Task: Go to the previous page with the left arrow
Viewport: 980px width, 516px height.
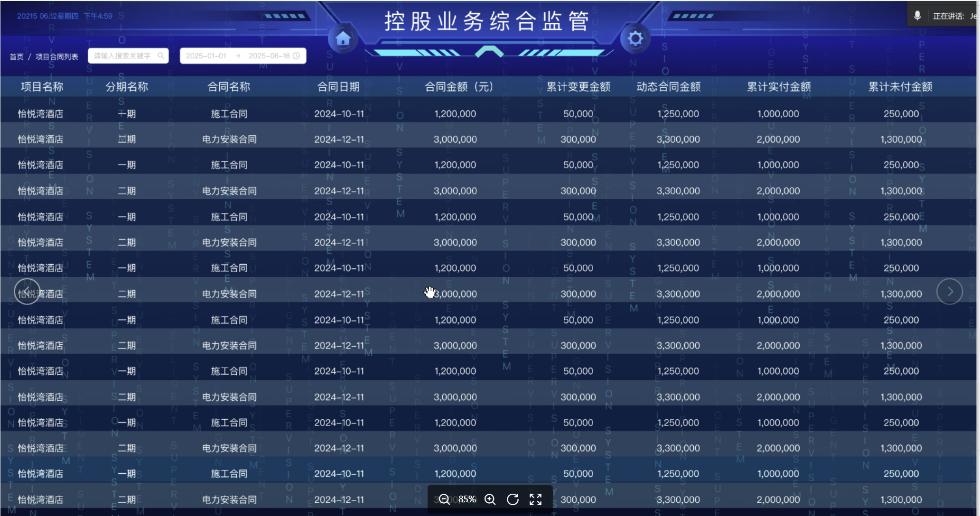Action: pyautogui.click(x=27, y=291)
